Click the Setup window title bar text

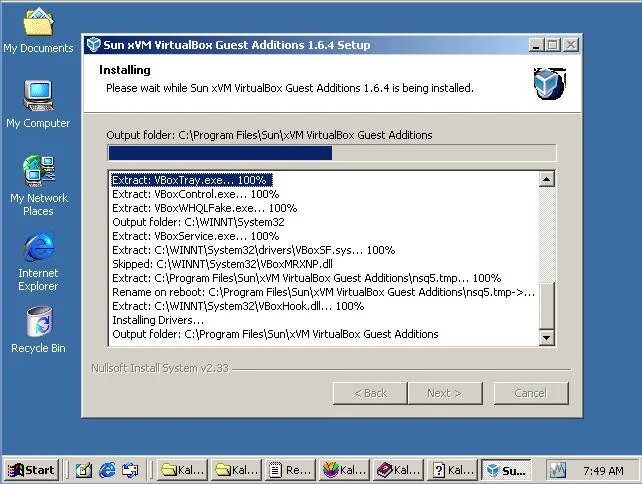coord(237,45)
